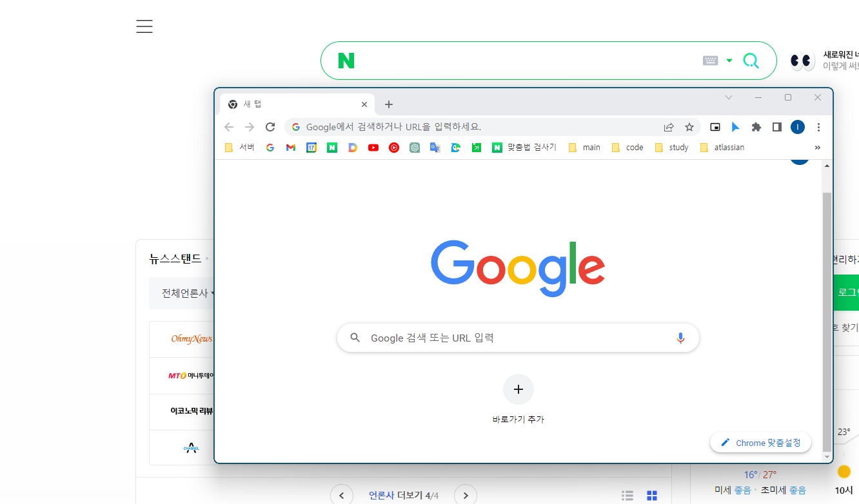859x504 pixels.
Task: Open the main bookmark folder
Action: click(584, 148)
